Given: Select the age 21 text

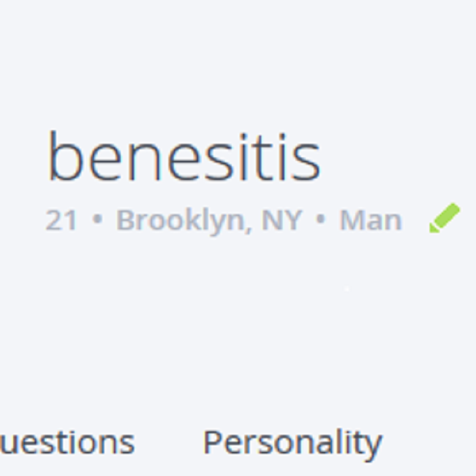Looking at the screenshot, I should coord(61,220).
